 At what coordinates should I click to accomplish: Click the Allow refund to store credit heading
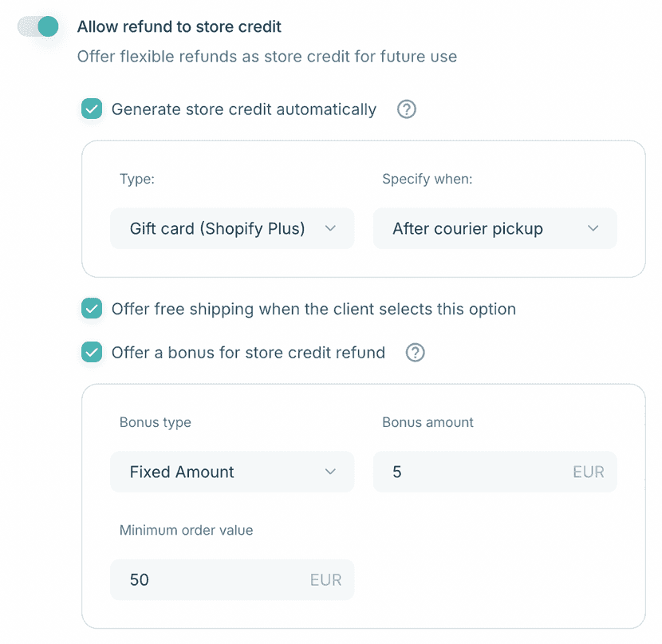(179, 26)
